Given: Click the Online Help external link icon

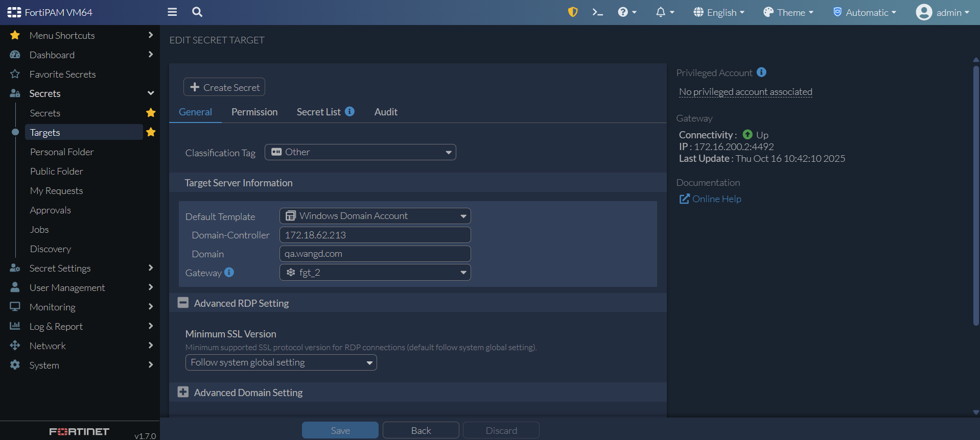Looking at the screenshot, I should [684, 199].
